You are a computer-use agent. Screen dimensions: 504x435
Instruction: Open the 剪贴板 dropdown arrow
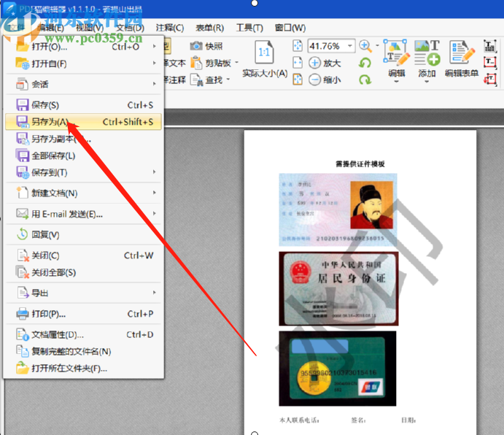[237, 63]
